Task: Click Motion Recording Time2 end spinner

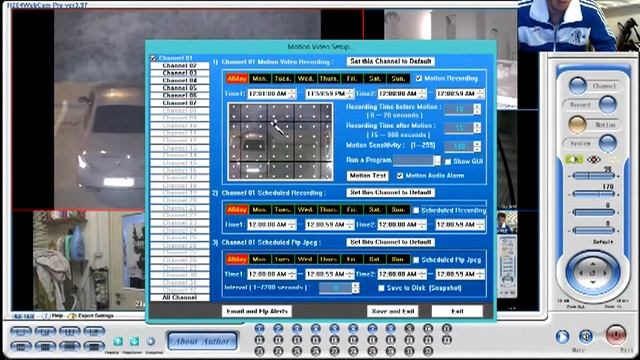Action: coord(480,94)
